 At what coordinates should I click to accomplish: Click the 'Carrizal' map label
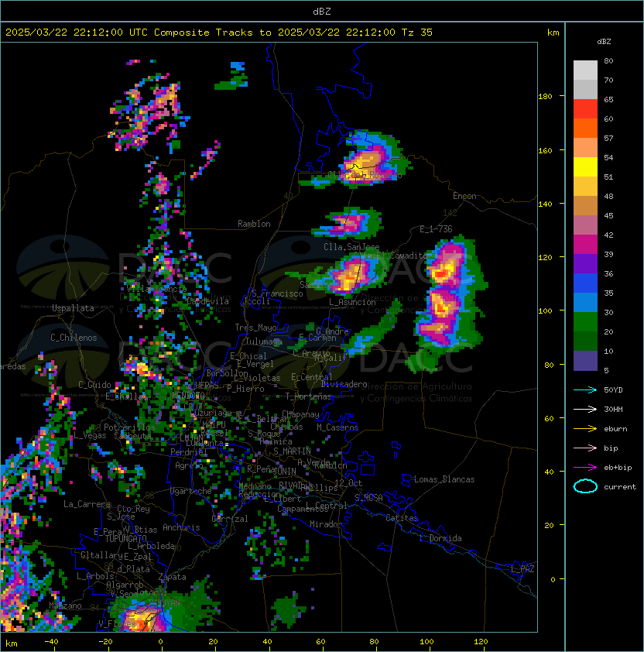tap(230, 519)
